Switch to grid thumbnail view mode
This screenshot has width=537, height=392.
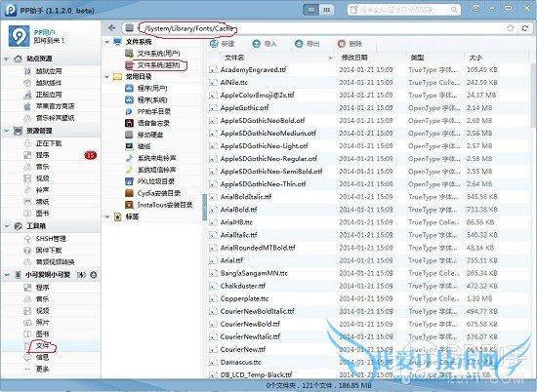pos(326,10)
